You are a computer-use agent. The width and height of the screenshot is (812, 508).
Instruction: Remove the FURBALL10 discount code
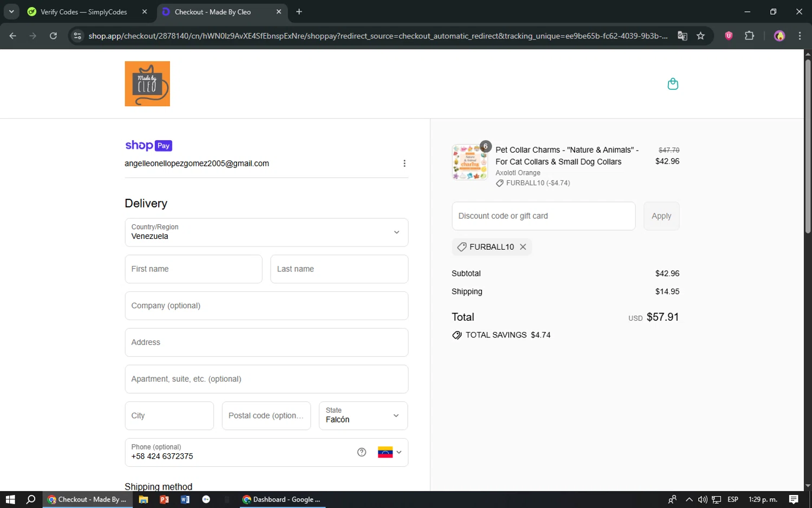point(523,247)
